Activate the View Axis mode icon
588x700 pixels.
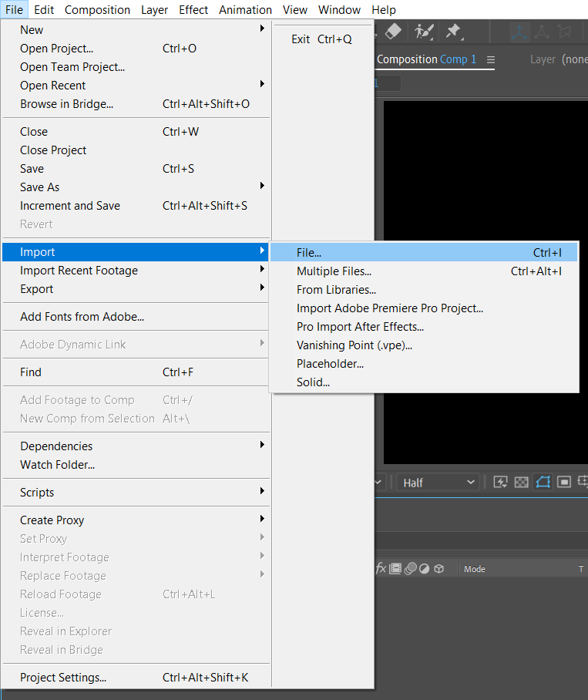click(x=564, y=32)
